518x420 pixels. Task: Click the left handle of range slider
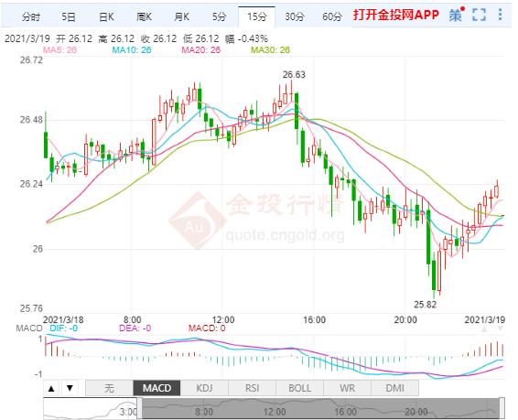click(139, 409)
